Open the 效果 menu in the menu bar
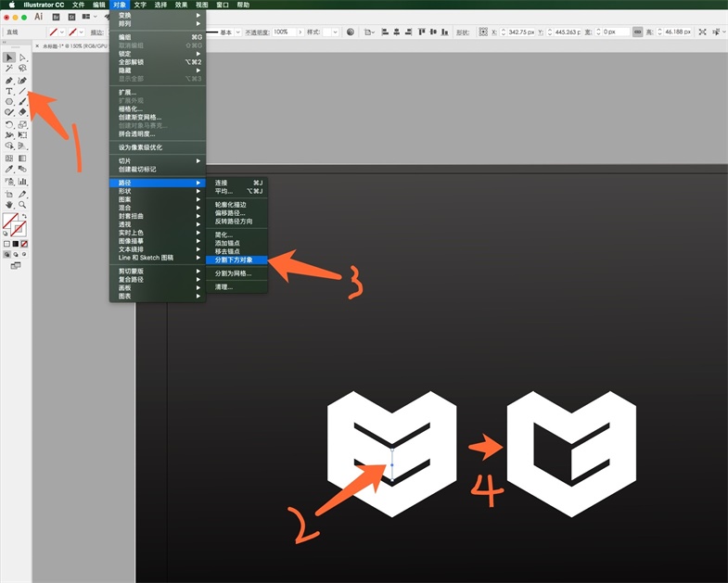The height and width of the screenshot is (583, 728). point(181,5)
